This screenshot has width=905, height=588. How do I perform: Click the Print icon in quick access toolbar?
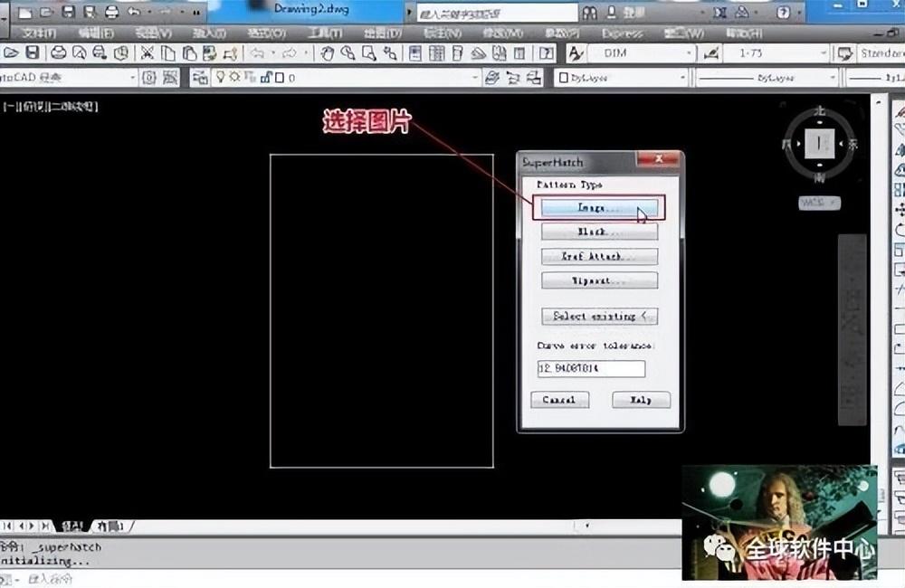point(110,12)
